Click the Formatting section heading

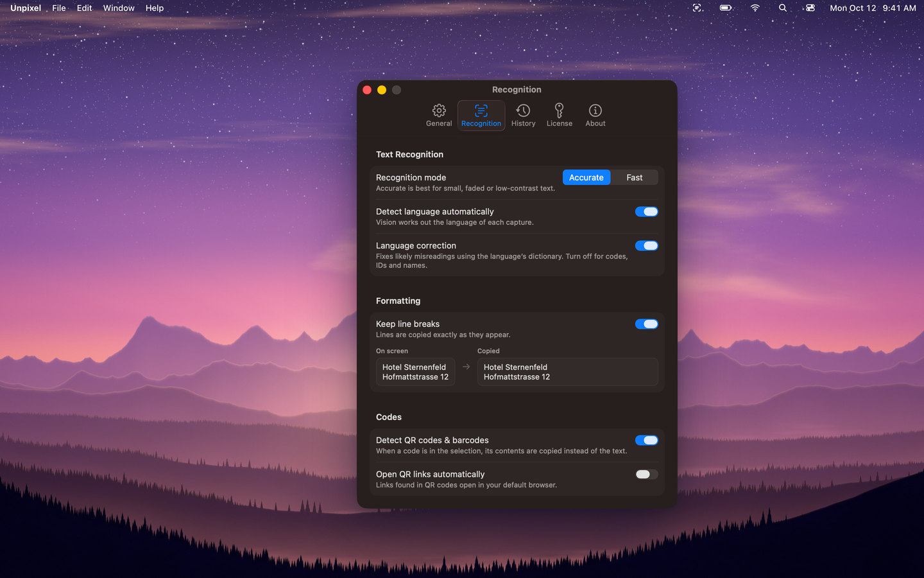tap(398, 301)
